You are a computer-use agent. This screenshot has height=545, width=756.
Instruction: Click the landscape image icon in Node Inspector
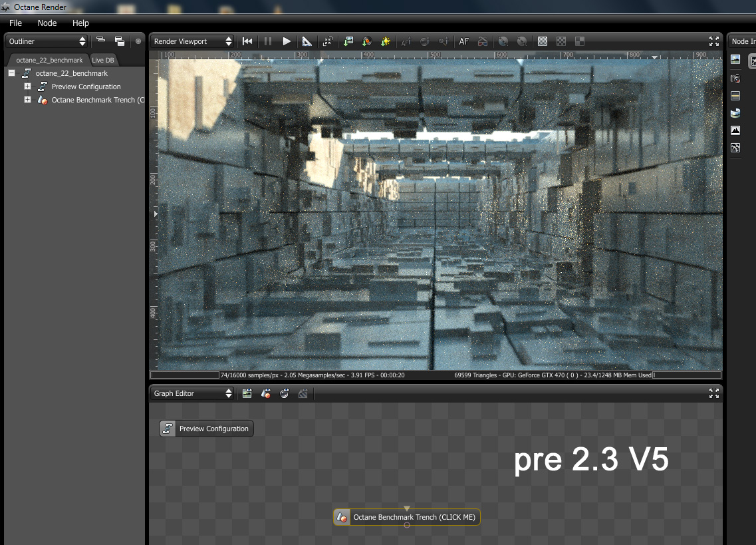(x=735, y=59)
